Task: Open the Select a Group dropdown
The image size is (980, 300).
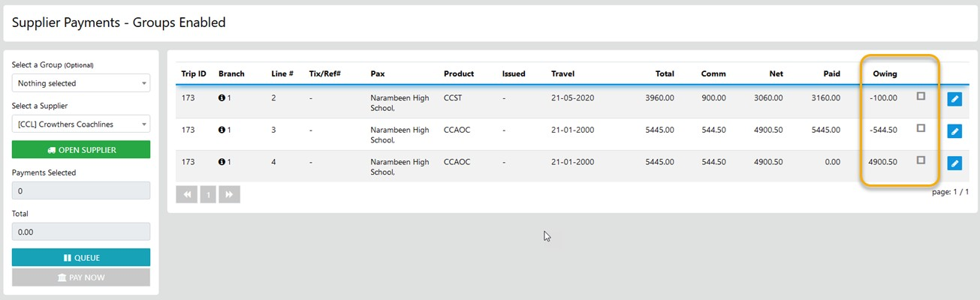Action: click(81, 83)
